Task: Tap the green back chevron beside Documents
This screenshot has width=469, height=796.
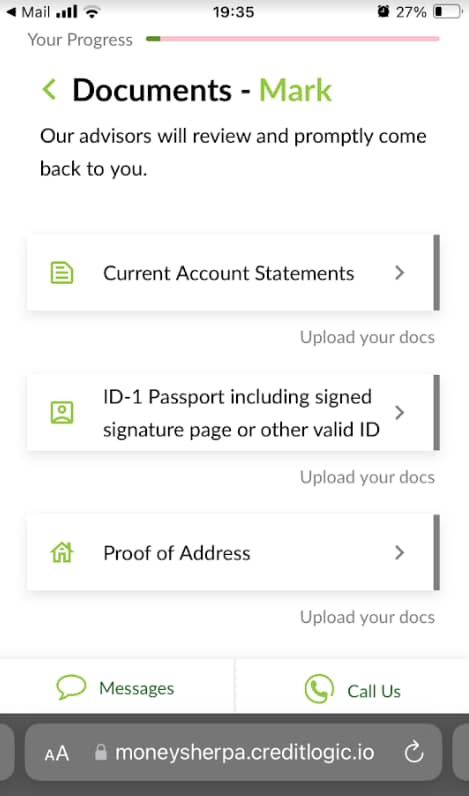Action: (x=49, y=90)
